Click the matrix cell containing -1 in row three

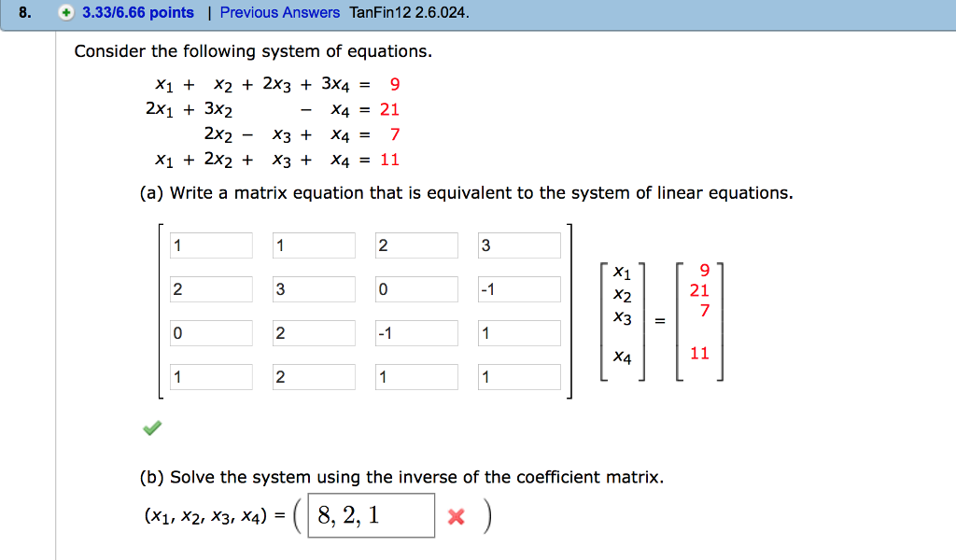coord(416,332)
